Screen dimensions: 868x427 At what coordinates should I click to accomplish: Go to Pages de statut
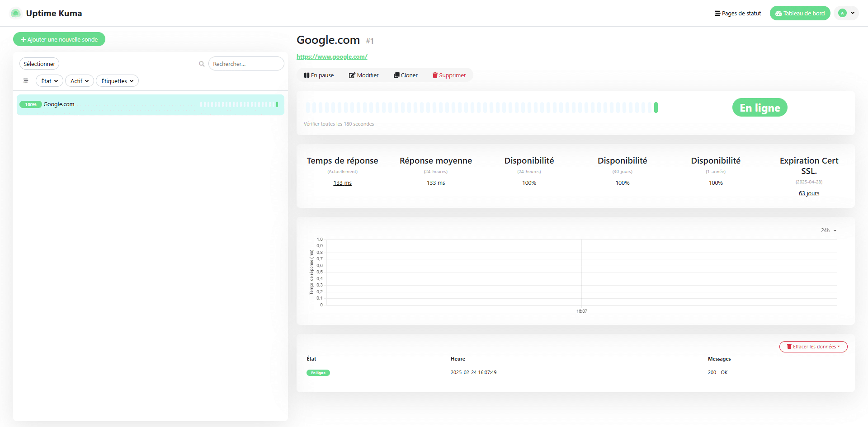point(737,13)
